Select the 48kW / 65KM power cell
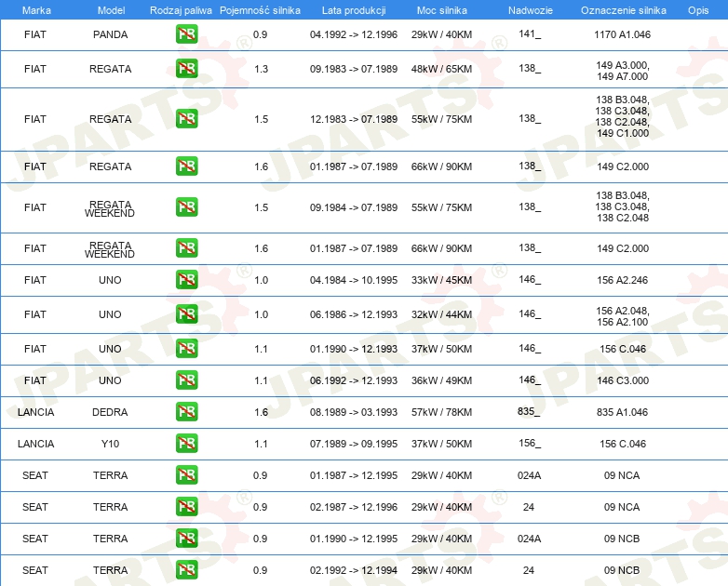Viewport: 728px width, 586px height. click(x=441, y=69)
